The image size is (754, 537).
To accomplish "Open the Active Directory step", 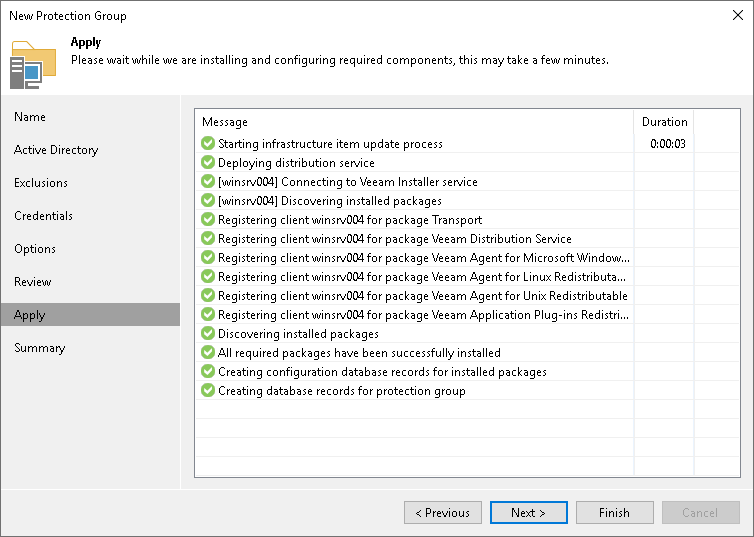I will point(56,150).
